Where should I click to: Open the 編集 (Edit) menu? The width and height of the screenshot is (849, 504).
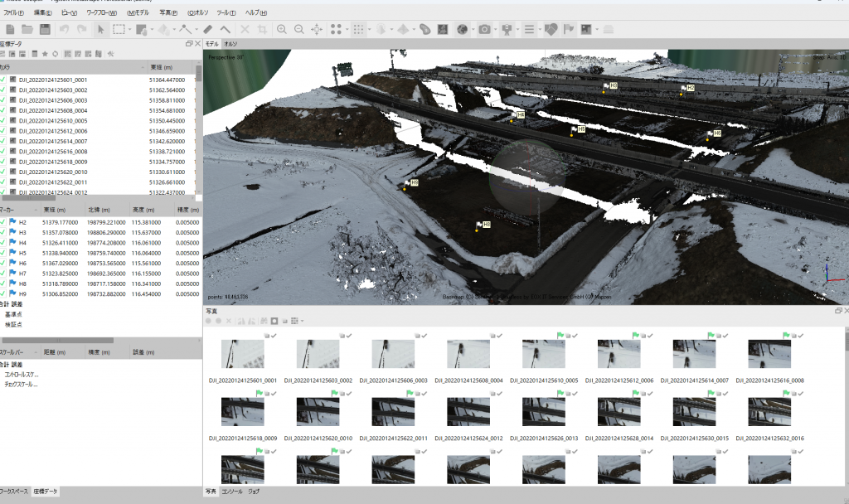pyautogui.click(x=43, y=12)
